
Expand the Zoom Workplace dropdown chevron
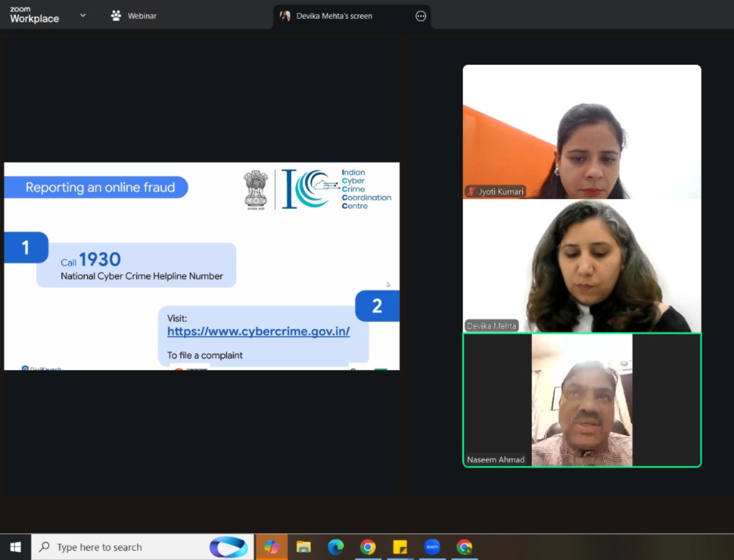pos(83,16)
